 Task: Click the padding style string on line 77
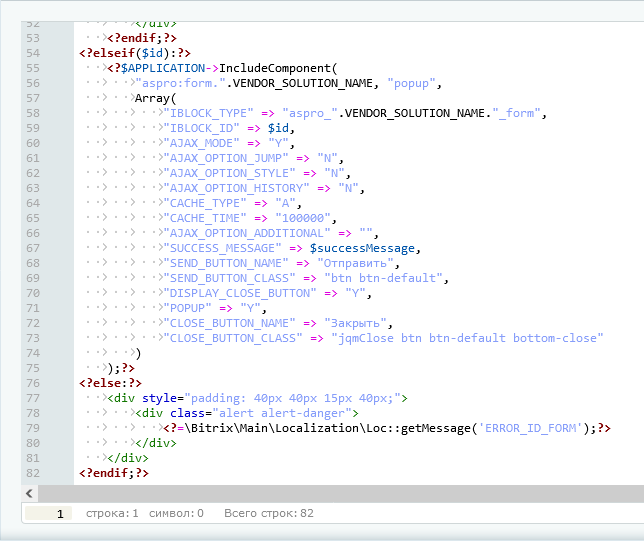(x=292, y=398)
